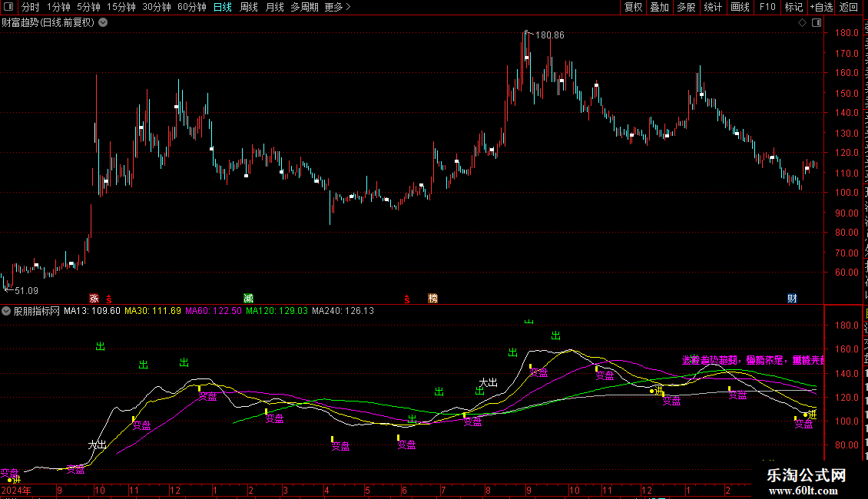Click the 返回 back button
This screenshot has width=868, height=499.
click(x=849, y=7)
